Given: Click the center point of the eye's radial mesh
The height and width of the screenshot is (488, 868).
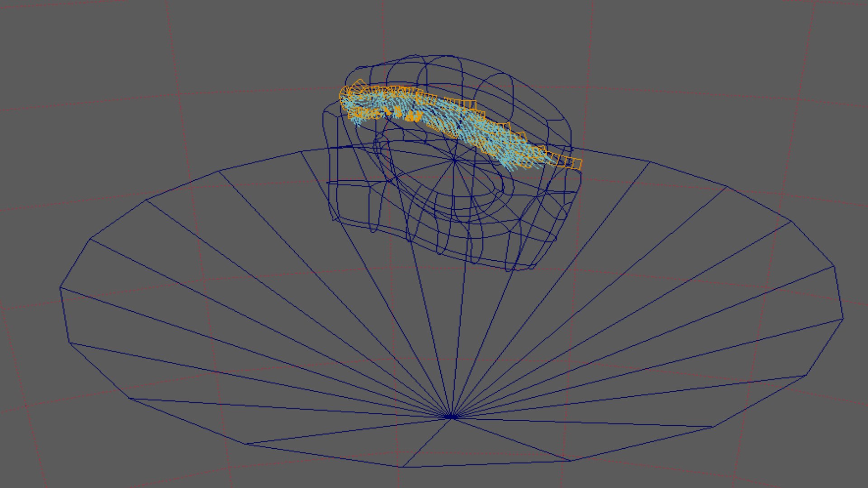Looking at the screenshot, I should click(454, 160).
